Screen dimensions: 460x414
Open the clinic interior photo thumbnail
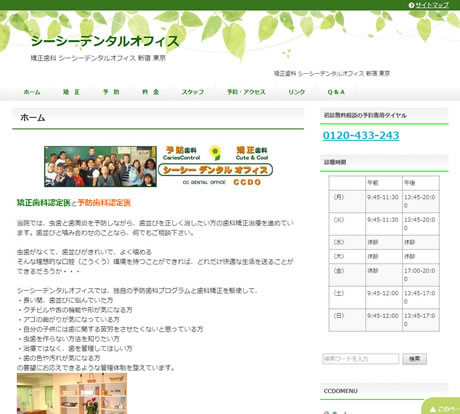click(x=72, y=394)
